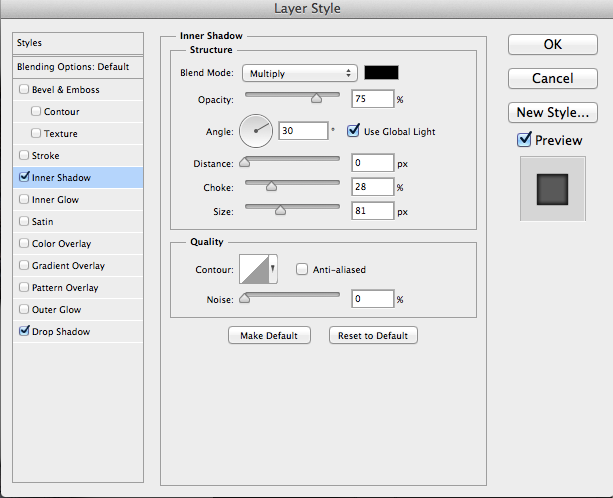The image size is (613, 498).
Task: Open the Blend Mode Multiply dropdown
Action: 299,73
